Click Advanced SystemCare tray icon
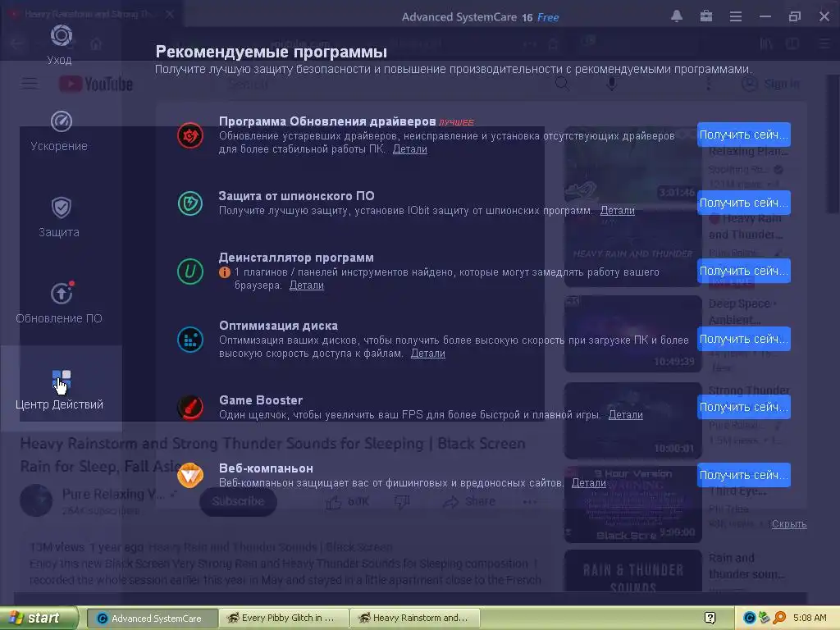The height and width of the screenshot is (630, 840). click(x=750, y=619)
